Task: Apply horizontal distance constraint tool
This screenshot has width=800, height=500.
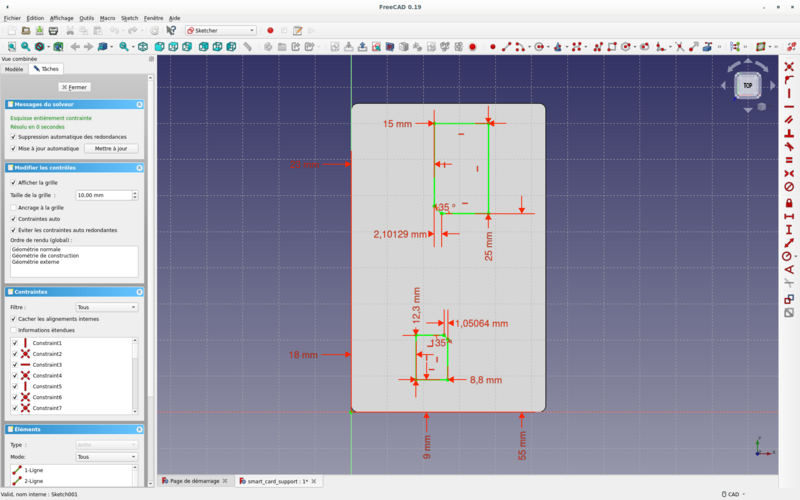Action: (789, 216)
